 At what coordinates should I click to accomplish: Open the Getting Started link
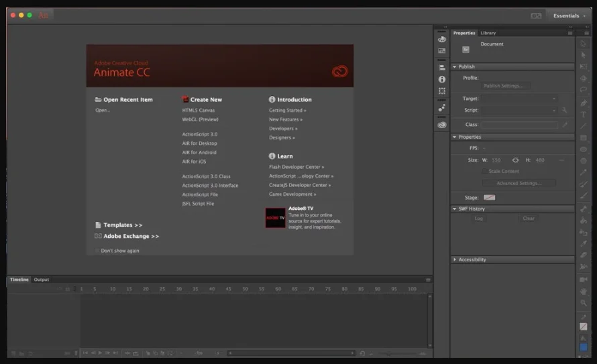[x=288, y=111]
